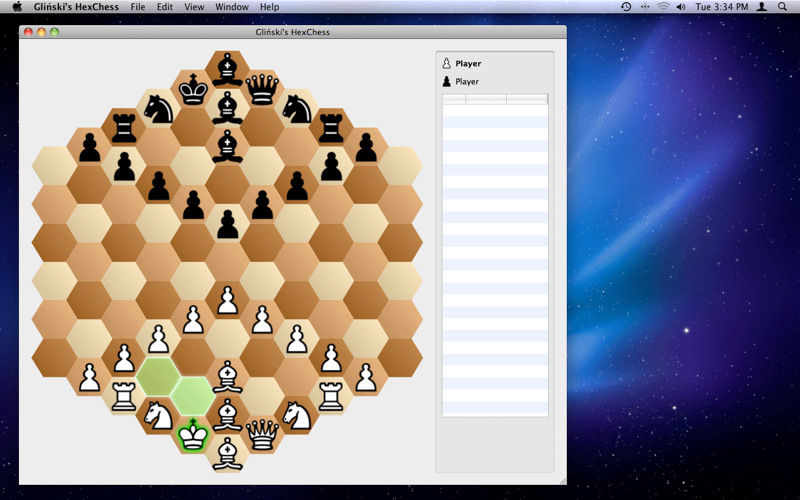Open the View menu
Image resolution: width=800 pixels, height=500 pixels.
point(194,7)
